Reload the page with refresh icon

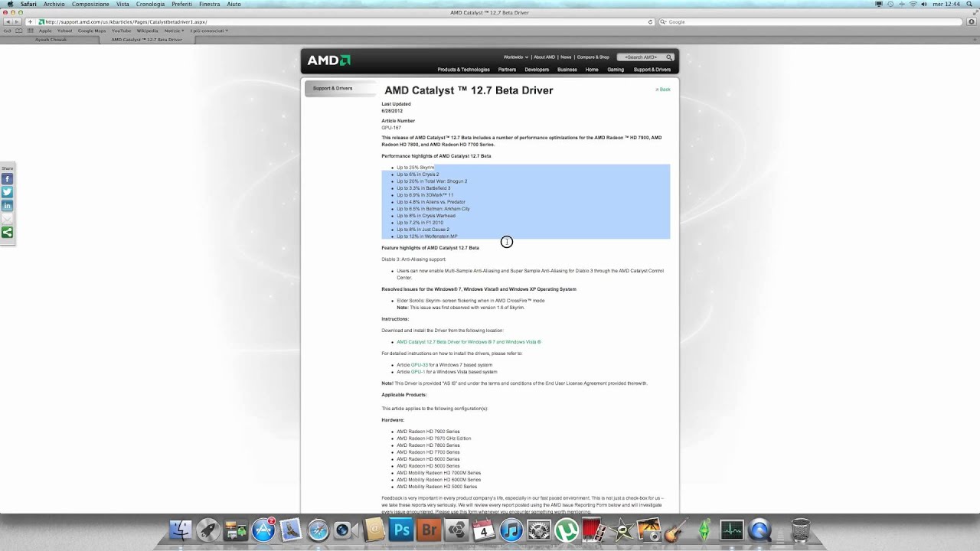tap(650, 22)
